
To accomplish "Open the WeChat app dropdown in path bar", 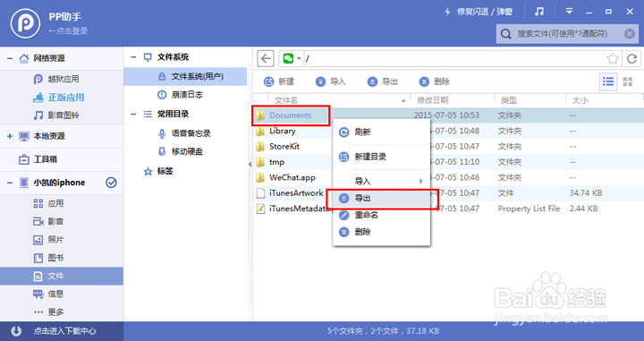I will [x=292, y=58].
